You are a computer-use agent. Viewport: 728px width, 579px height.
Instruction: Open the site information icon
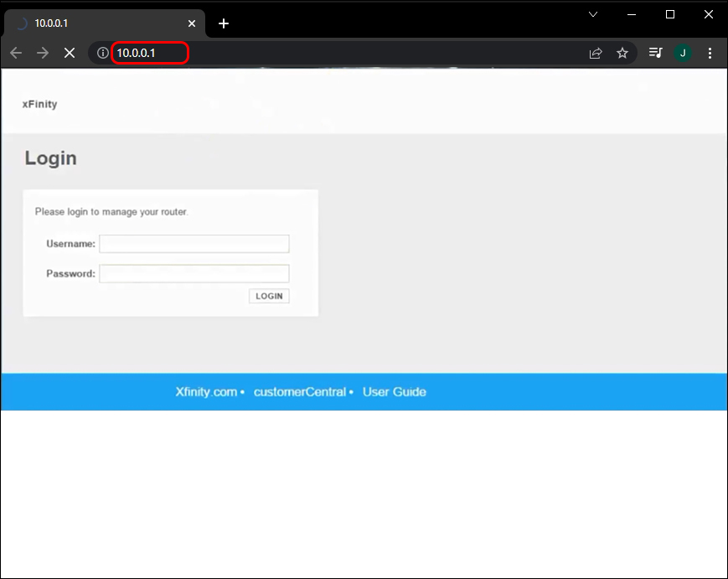tap(102, 53)
